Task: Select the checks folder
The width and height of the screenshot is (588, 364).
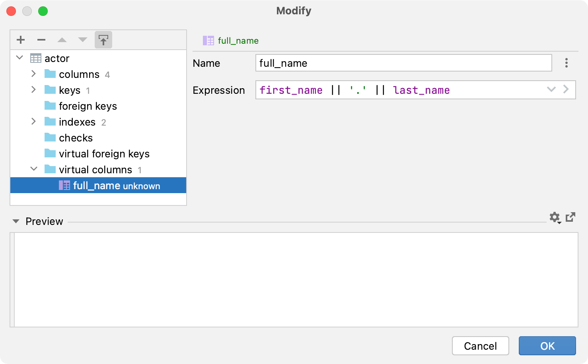Action: (x=76, y=137)
